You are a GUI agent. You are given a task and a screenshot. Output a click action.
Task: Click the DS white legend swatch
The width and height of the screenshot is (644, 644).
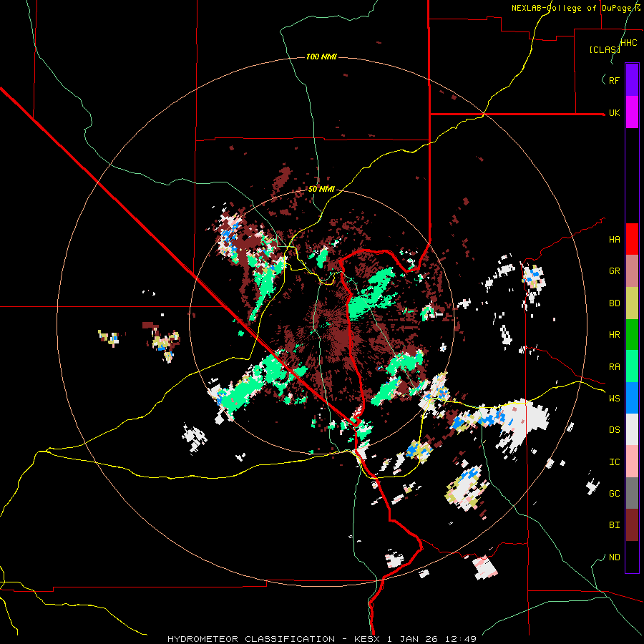tap(632, 429)
